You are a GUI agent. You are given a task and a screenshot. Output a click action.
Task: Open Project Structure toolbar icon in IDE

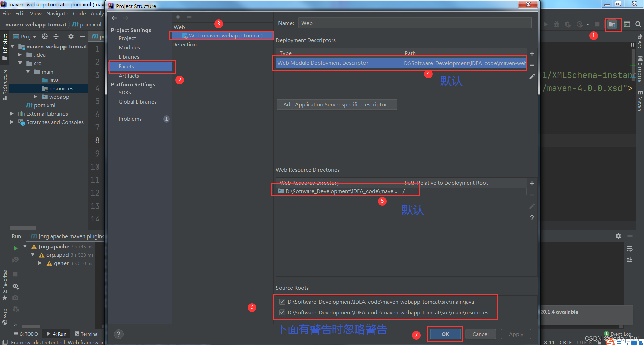(x=612, y=25)
